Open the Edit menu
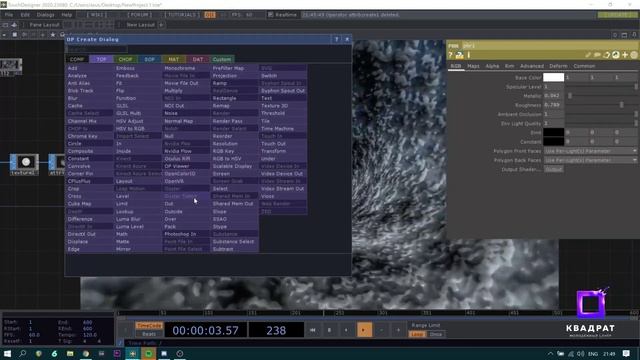The image size is (640, 360). click(x=25, y=15)
